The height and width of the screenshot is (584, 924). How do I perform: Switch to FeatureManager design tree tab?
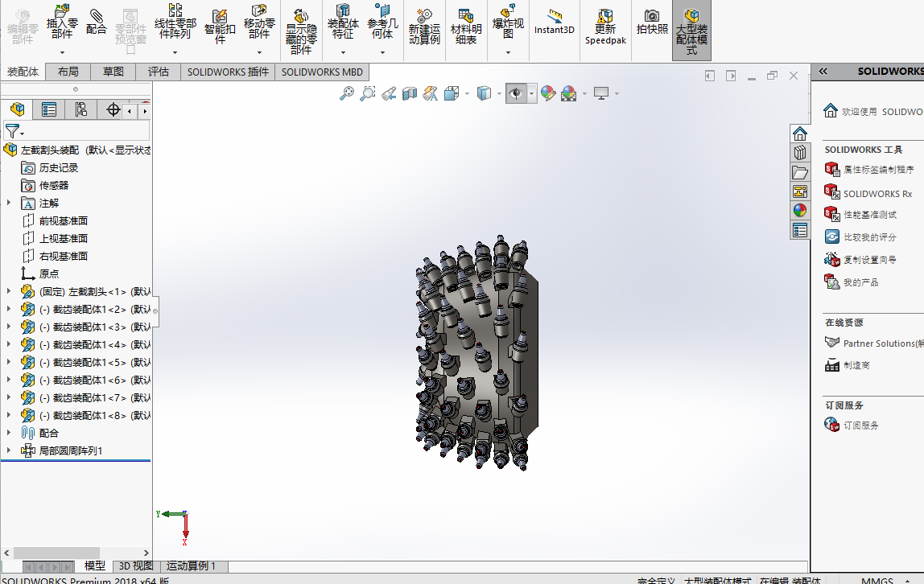pos(17,109)
